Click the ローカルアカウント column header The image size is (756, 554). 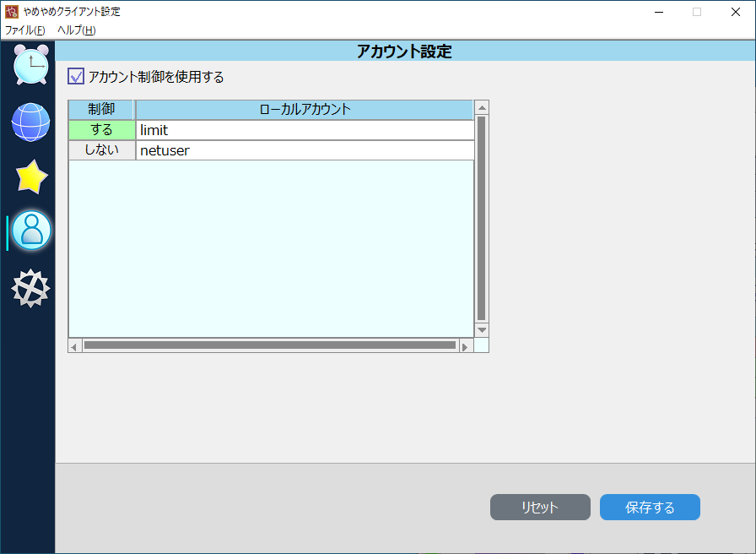pos(305,110)
